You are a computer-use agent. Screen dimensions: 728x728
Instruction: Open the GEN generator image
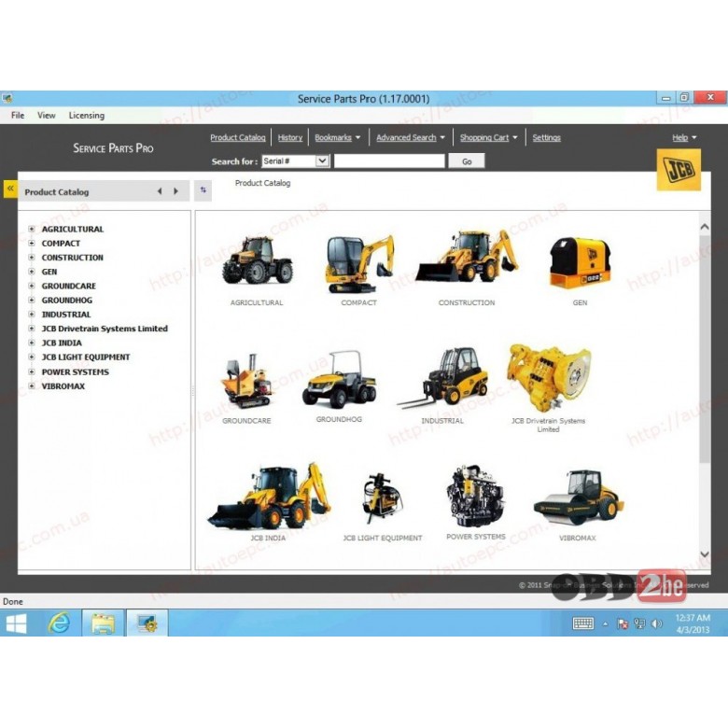580,263
